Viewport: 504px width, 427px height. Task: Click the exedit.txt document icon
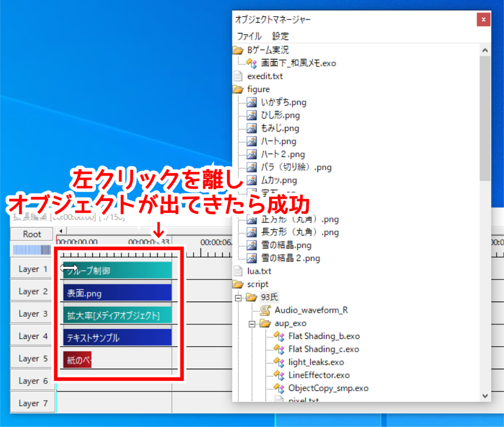point(238,76)
